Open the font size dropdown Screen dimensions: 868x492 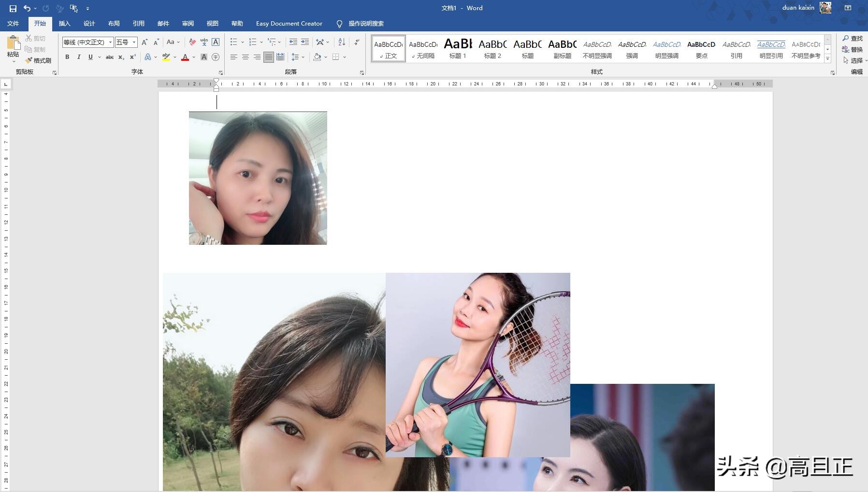click(x=134, y=42)
